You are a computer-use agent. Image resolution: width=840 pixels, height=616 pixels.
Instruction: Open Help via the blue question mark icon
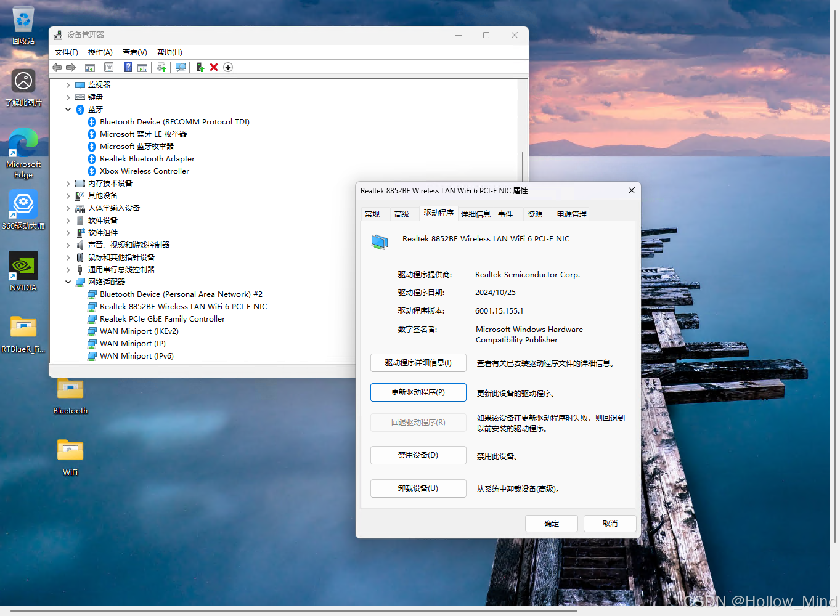coord(128,67)
